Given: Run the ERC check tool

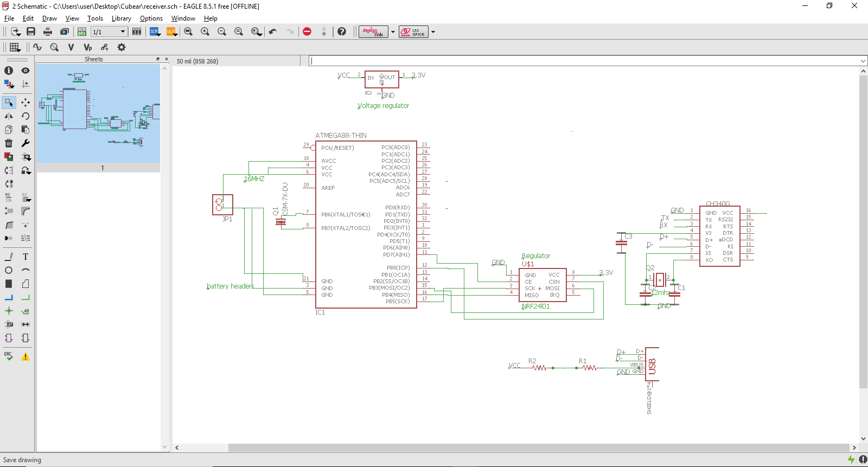Looking at the screenshot, I should click(x=9, y=356).
